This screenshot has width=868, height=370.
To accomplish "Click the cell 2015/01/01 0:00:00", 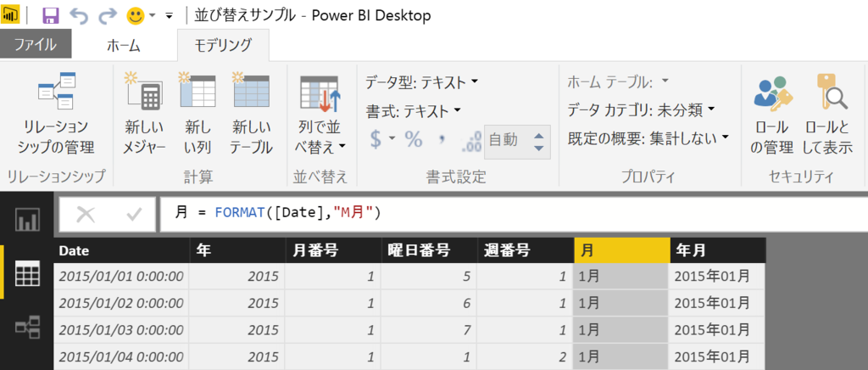I will [121, 276].
